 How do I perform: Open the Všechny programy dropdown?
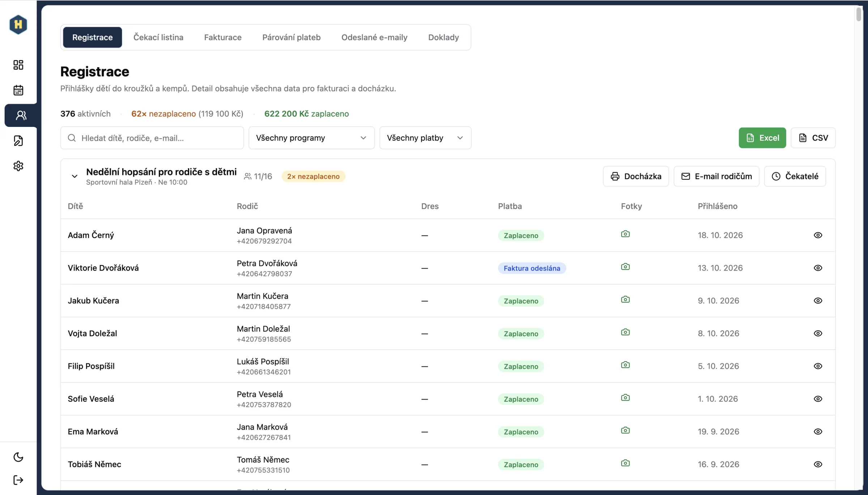pos(311,138)
